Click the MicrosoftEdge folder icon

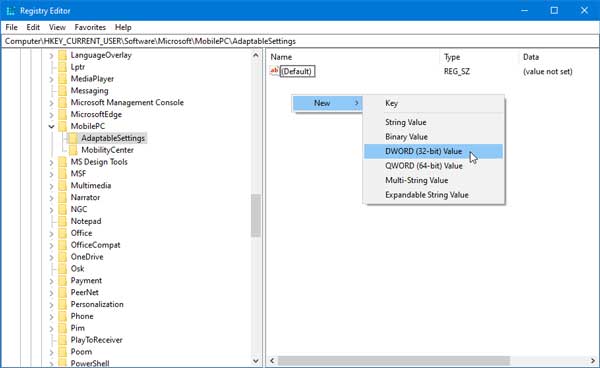tap(62, 115)
